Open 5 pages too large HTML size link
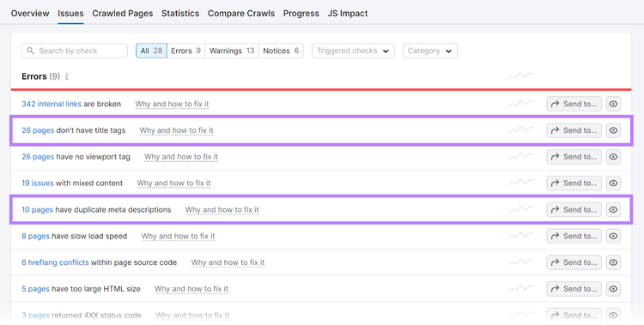The height and width of the screenshot is (325, 644). click(x=35, y=289)
